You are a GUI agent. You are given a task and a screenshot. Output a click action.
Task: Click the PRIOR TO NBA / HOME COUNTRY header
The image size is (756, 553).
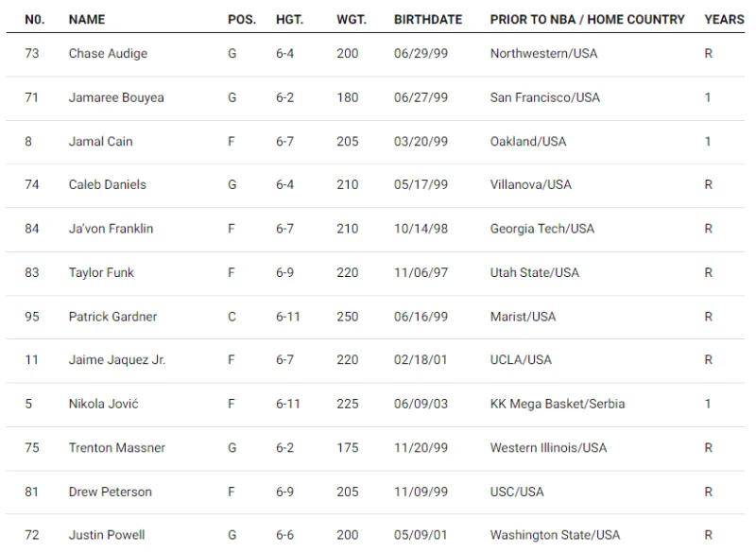587,19
